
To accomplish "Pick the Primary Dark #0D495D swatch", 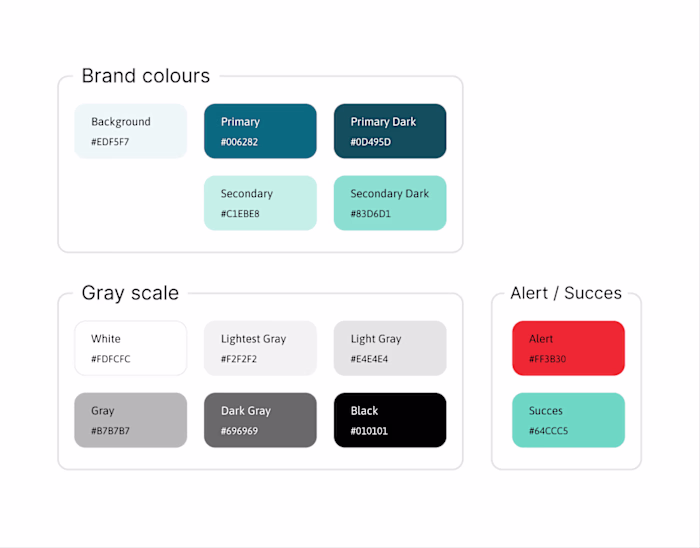I will click(x=390, y=131).
